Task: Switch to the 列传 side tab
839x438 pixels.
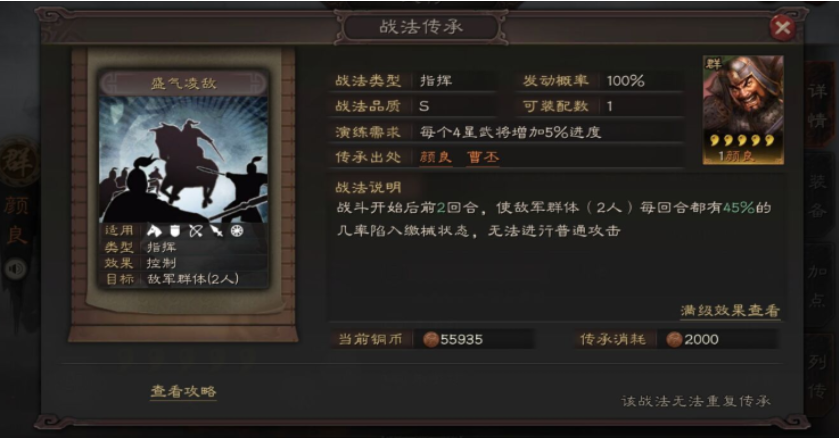Action: point(817,376)
